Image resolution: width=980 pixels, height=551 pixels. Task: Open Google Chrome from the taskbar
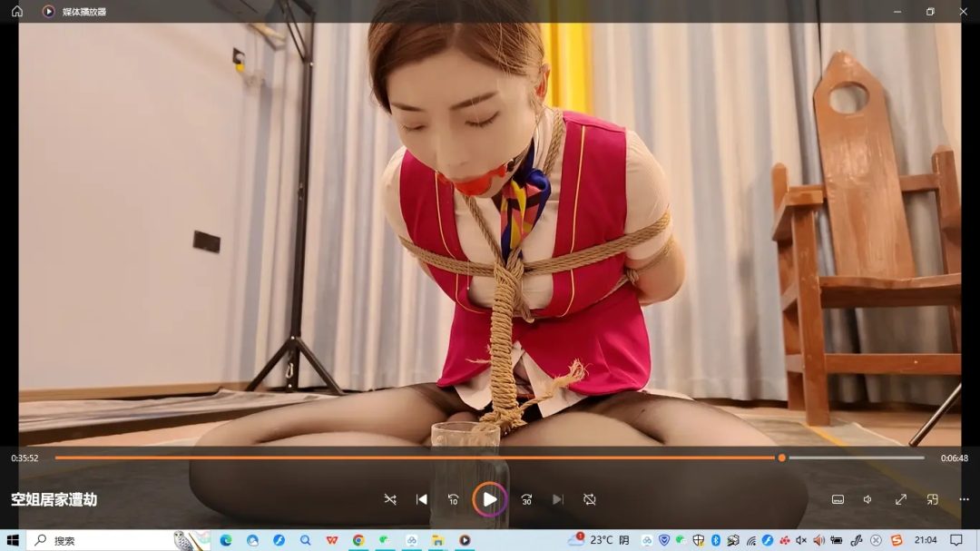point(358,540)
